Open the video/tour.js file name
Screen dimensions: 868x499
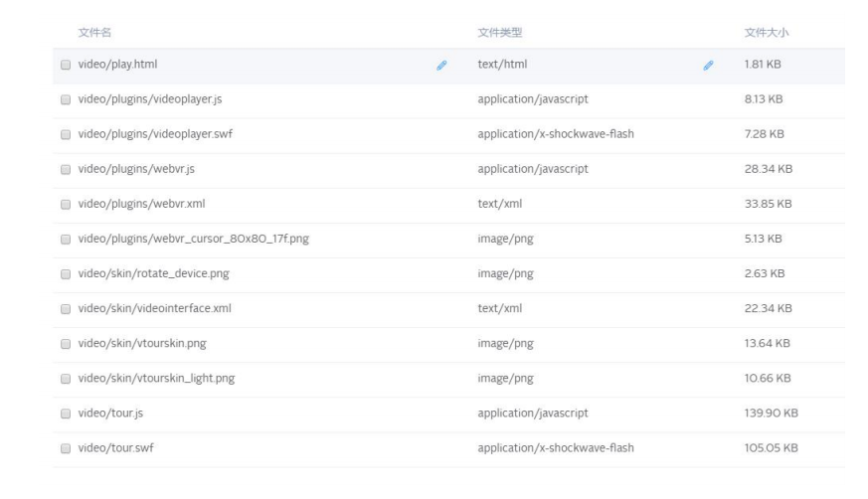tap(110, 414)
